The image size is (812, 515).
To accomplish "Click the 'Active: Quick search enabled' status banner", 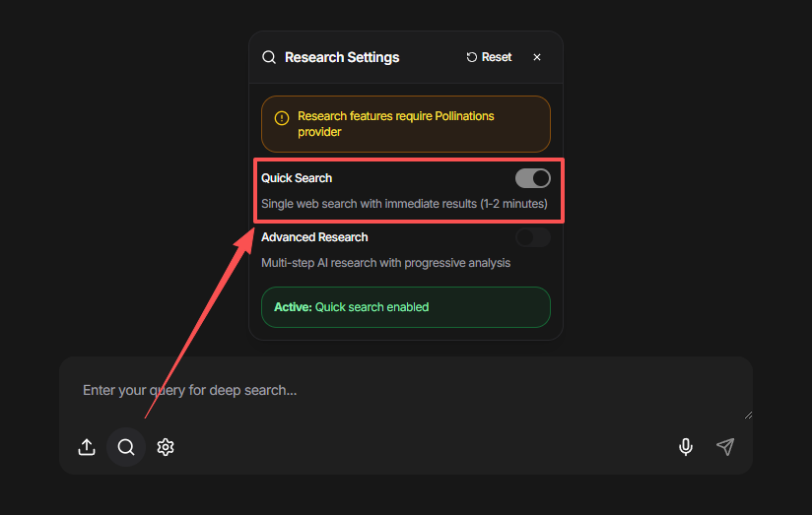I will [x=405, y=307].
